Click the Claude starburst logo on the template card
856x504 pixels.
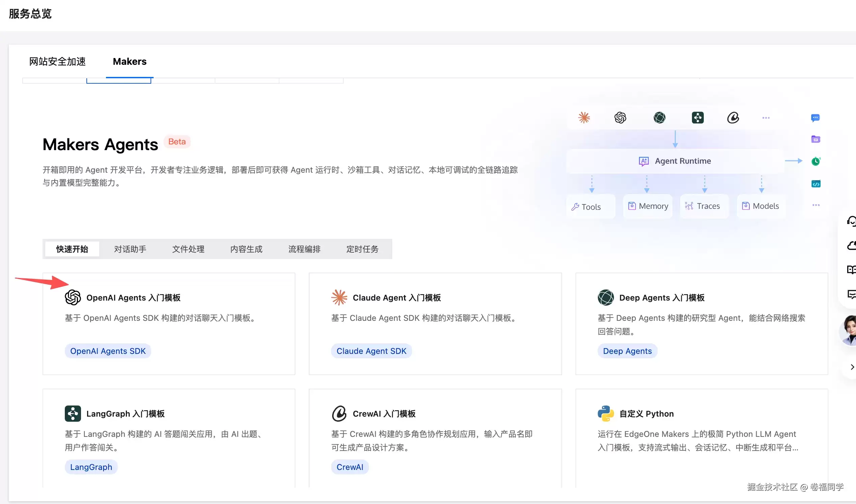[339, 298]
